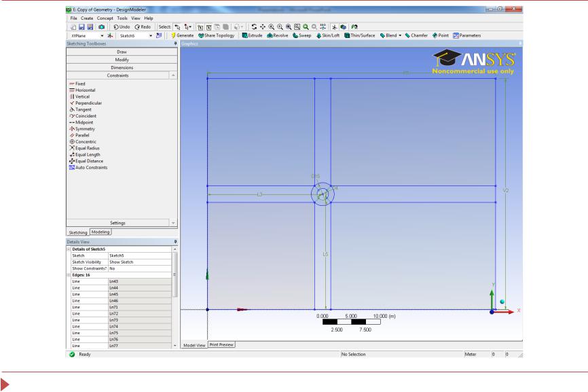Click the New Sketch icon
588x392 pixels.
(159, 35)
